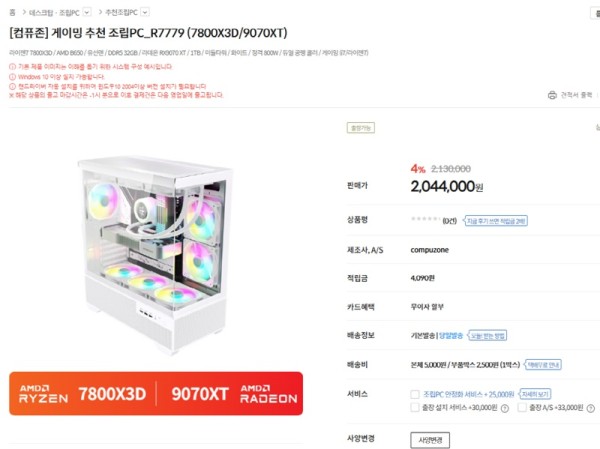Expand the 데스크탑·조립PC breadcrumb dropdown arrow
The image size is (600, 449).
point(87,12)
